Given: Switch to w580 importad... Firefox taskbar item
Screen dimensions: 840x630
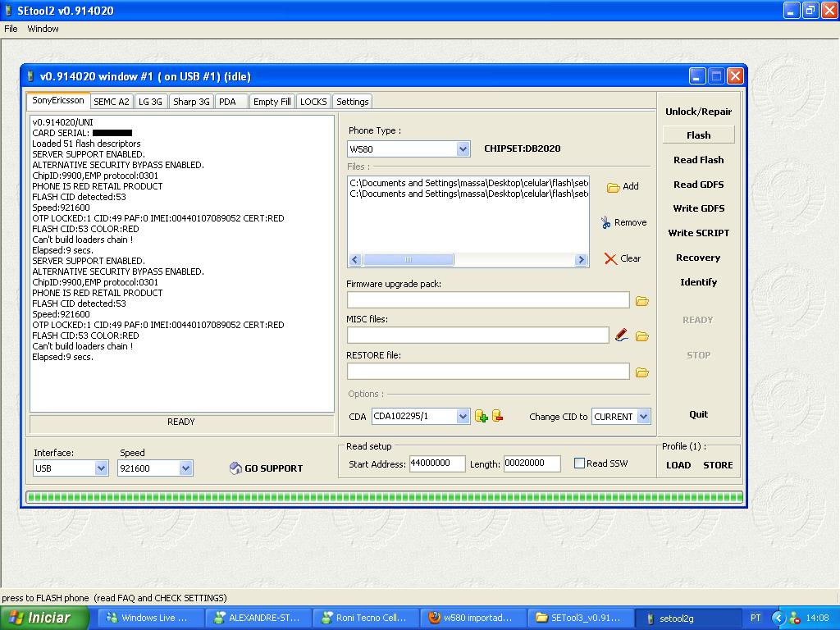Looking at the screenshot, I should pyautogui.click(x=473, y=618).
